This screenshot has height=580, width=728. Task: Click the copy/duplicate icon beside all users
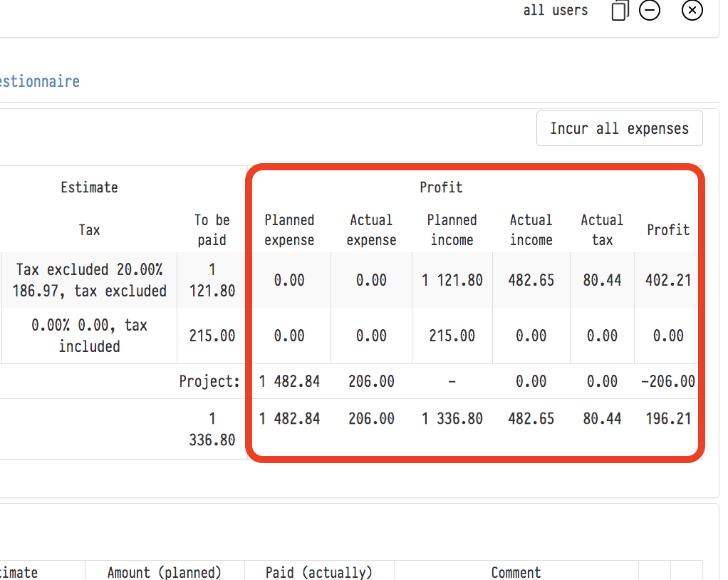coord(620,11)
